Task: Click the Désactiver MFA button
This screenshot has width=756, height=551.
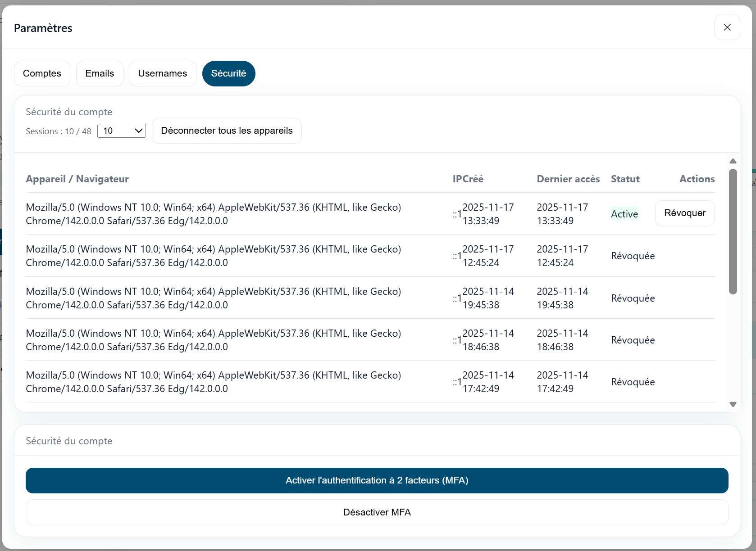Action: tap(377, 512)
